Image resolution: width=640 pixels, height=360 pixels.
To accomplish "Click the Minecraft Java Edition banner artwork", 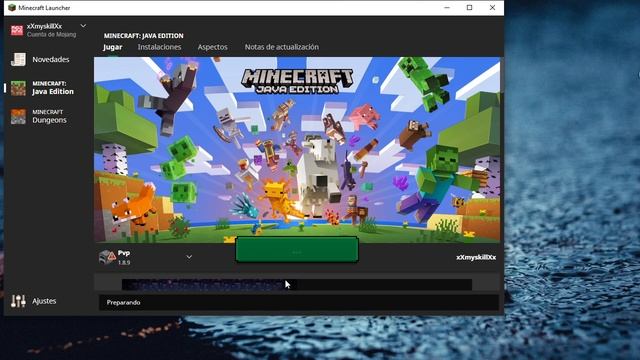I will point(297,150).
